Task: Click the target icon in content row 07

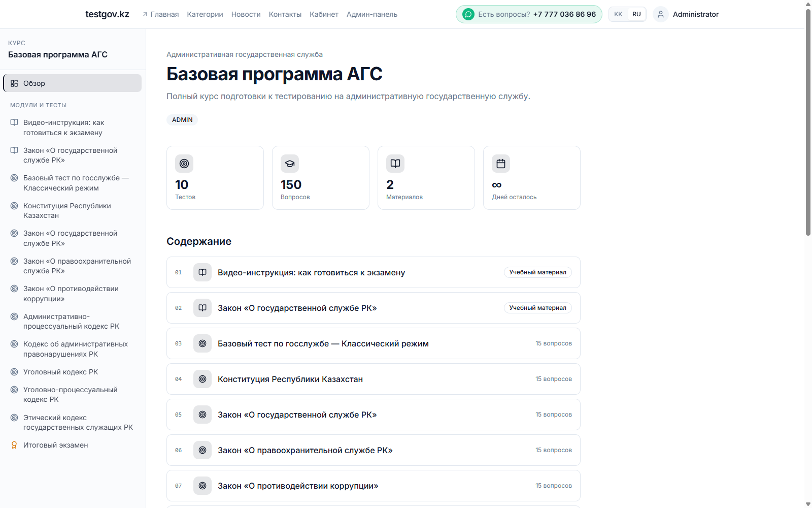Action: pyautogui.click(x=202, y=486)
